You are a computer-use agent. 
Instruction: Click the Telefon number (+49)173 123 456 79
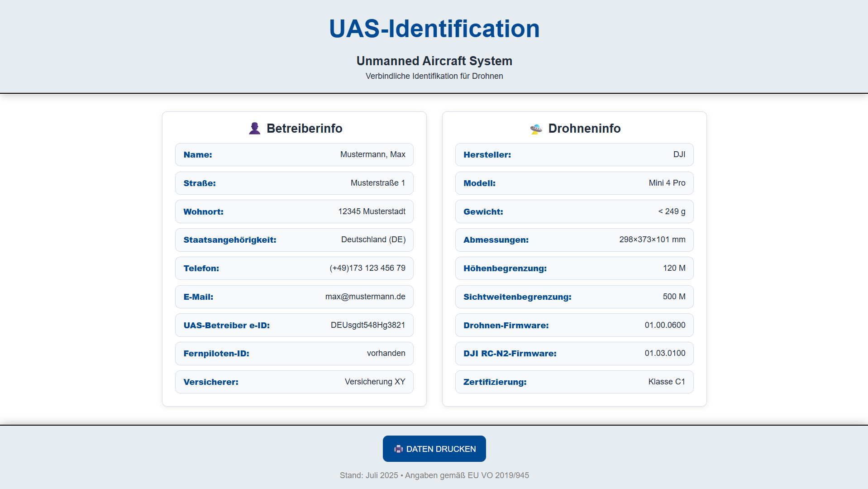[367, 268]
